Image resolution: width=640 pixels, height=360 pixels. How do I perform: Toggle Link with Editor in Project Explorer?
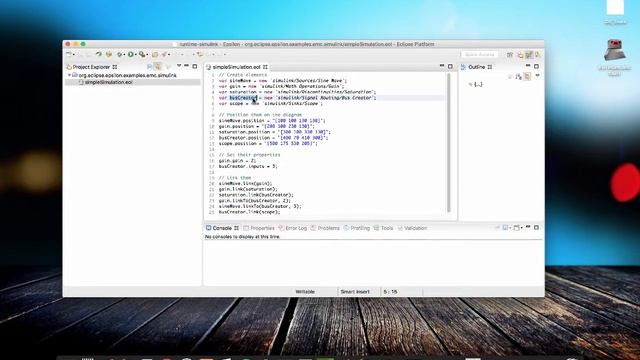click(x=158, y=67)
